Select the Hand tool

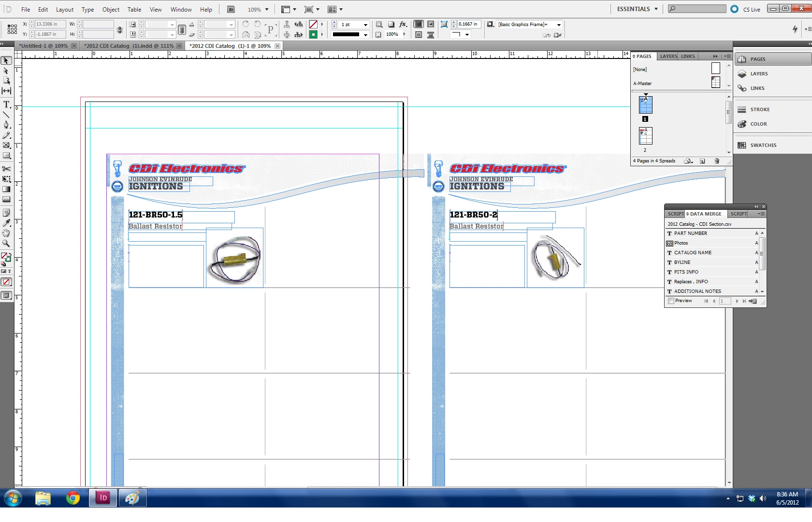pyautogui.click(x=6, y=233)
